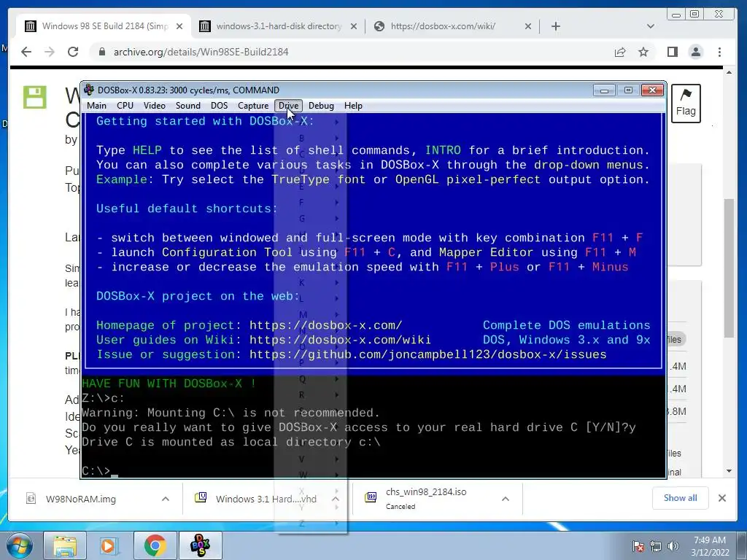
Task: Open DOSBox-X DOS menu
Action: 219,106
